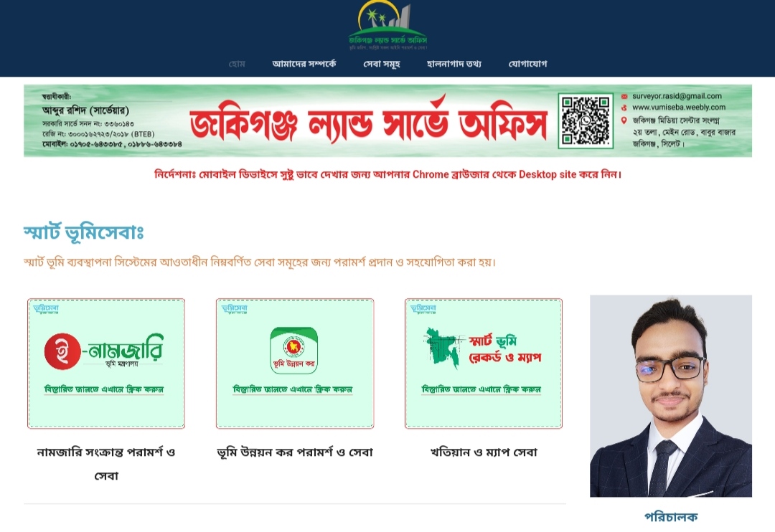Click the red e-Namjari circular logo
The height and width of the screenshot is (532, 775).
point(62,351)
